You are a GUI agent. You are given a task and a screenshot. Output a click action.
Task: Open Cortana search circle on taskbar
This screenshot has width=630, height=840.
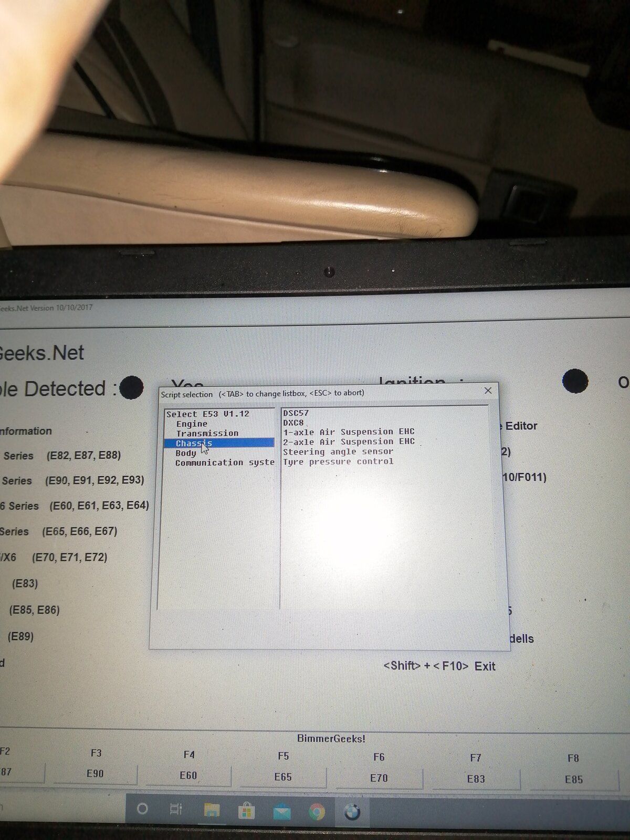click(x=142, y=808)
